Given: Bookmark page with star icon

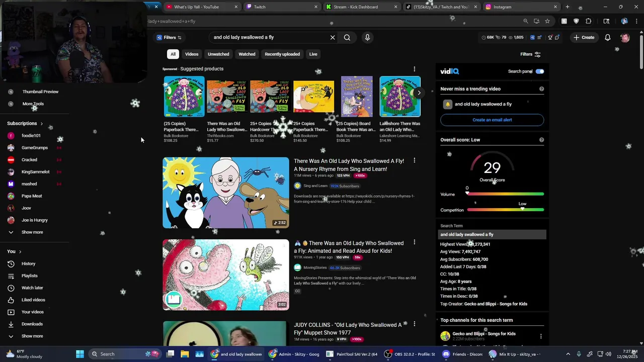Looking at the screenshot, I should tap(547, 21).
